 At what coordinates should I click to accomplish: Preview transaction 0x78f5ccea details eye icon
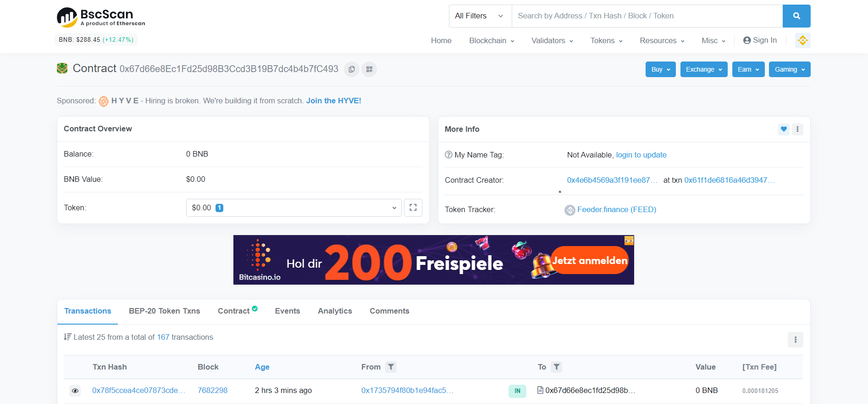(75, 391)
